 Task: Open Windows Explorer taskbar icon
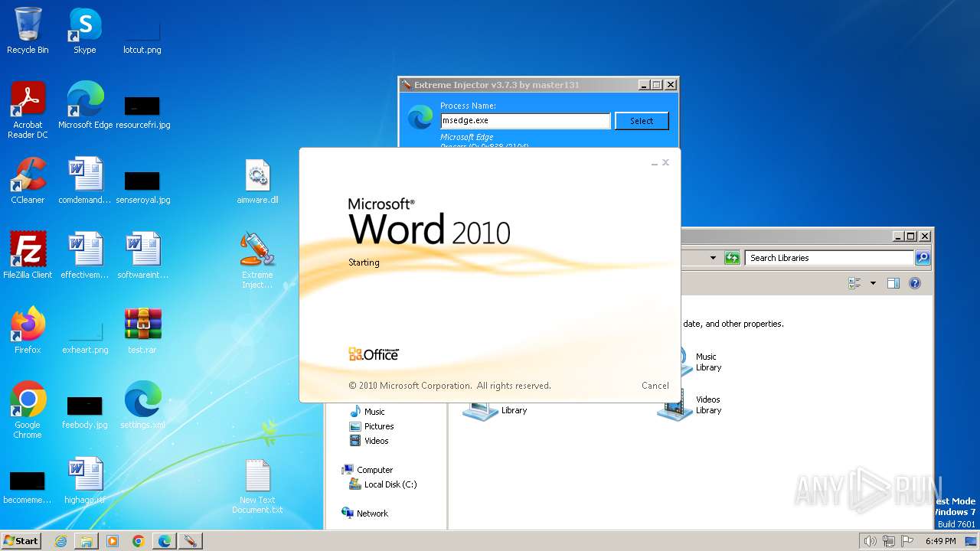(87, 541)
